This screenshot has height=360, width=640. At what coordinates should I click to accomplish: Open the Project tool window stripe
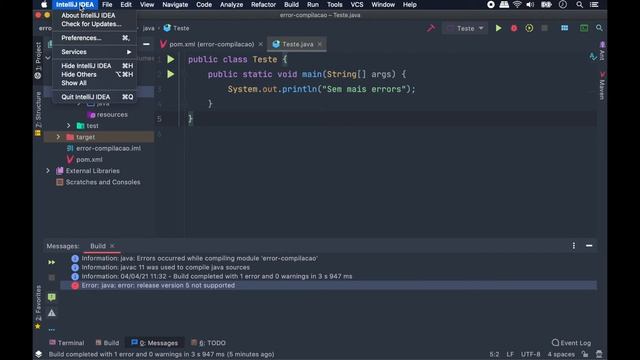[x=38, y=60]
